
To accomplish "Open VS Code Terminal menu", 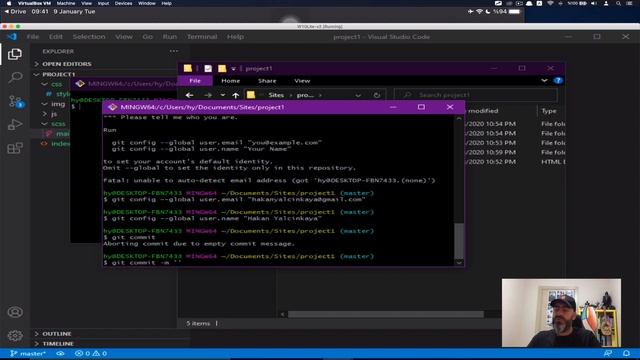I will tap(202, 37).
